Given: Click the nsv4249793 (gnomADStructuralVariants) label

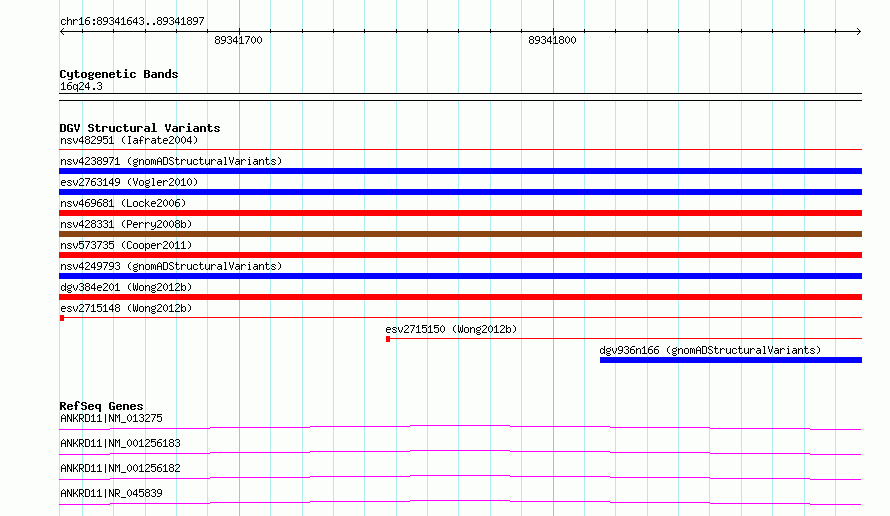Looking at the screenshot, I should [171, 266].
